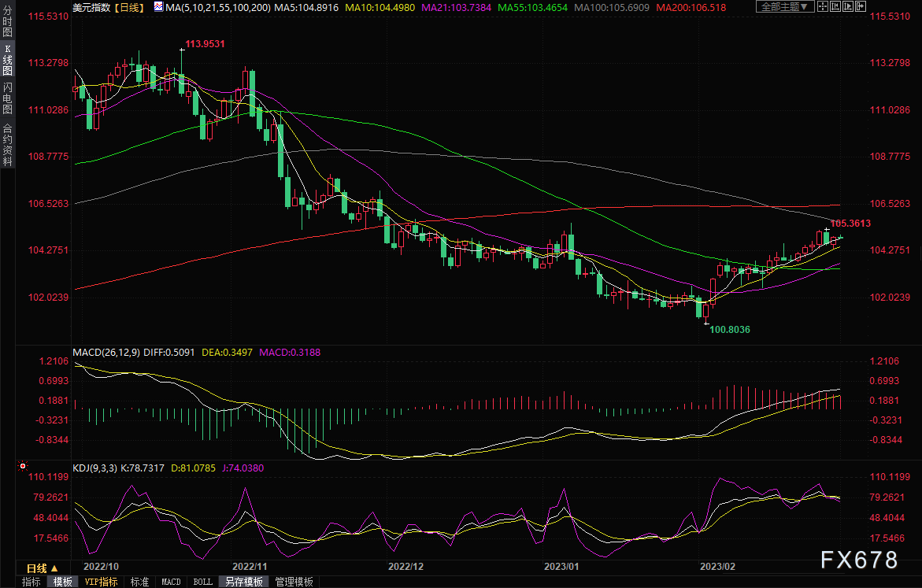The image size is (922, 588).
Task: Open the 全部主题 dropdown
Action: tap(784, 6)
